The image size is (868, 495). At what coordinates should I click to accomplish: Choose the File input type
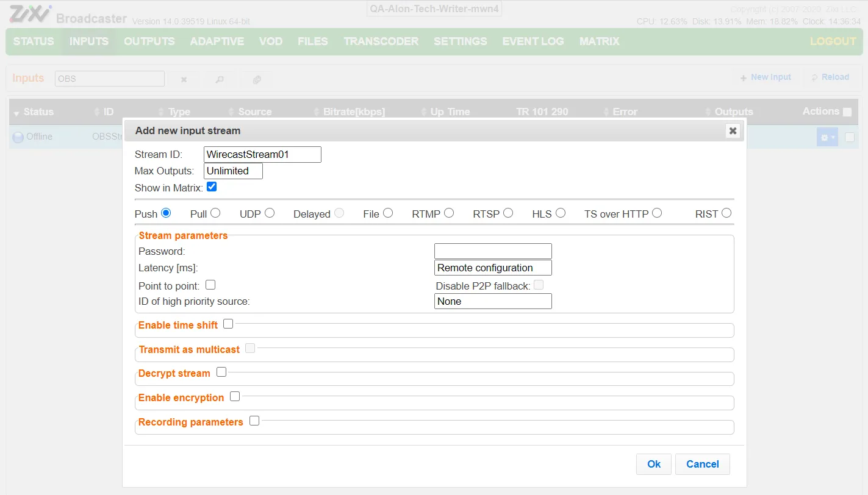pos(387,213)
